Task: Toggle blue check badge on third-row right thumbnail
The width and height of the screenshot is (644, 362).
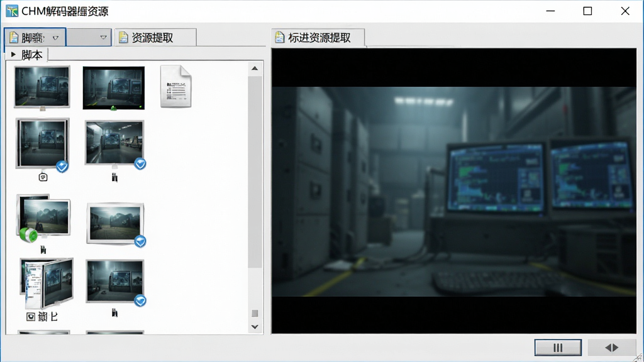Action: pyautogui.click(x=140, y=241)
